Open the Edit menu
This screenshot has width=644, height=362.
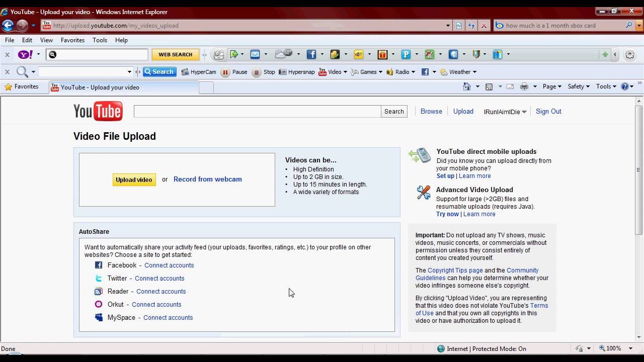[x=27, y=40]
